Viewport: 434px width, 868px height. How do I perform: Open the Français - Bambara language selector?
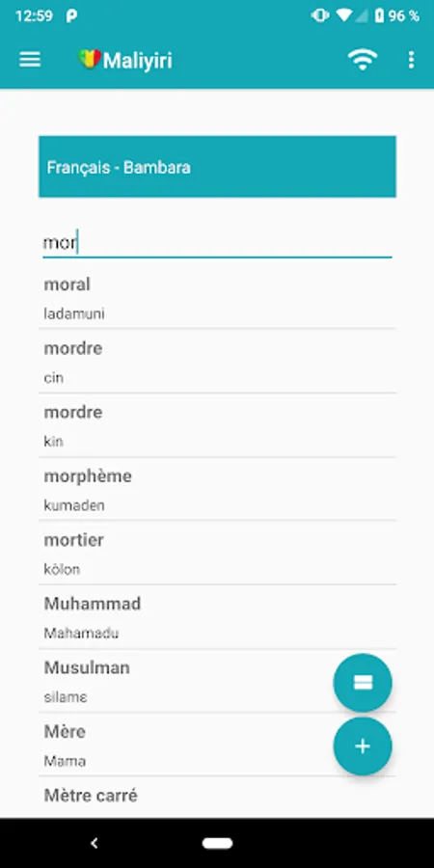tap(217, 167)
